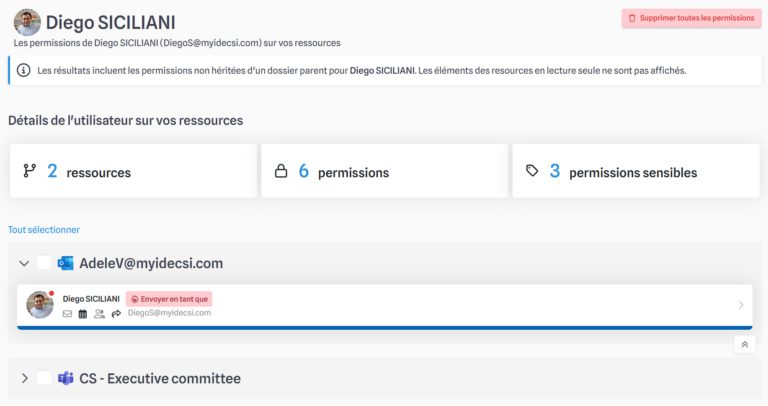Click the Supprimer toutes les permissions button
Screen dimensions: 768x406
coord(692,18)
